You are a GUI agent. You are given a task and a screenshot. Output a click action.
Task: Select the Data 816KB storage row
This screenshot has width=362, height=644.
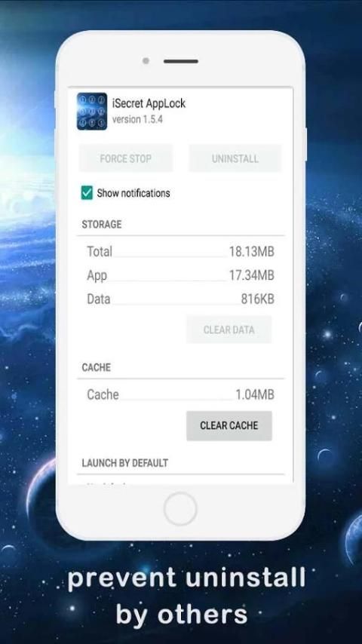180,299
